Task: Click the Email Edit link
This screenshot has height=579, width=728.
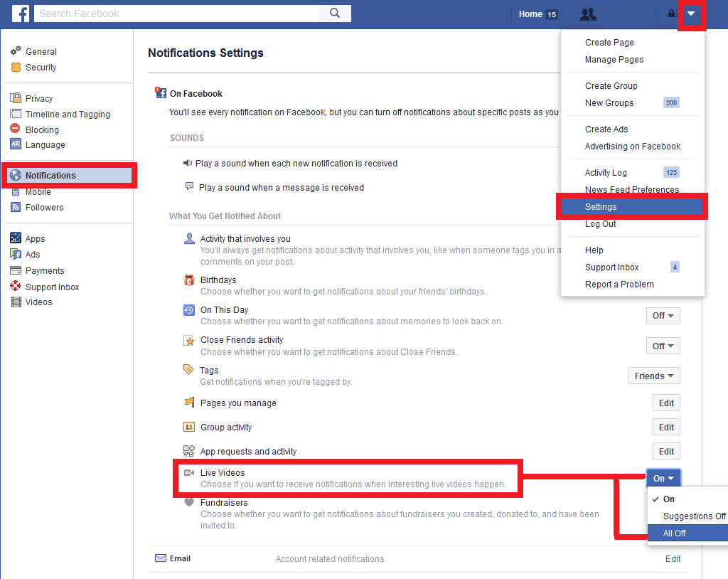Action: coord(673,559)
